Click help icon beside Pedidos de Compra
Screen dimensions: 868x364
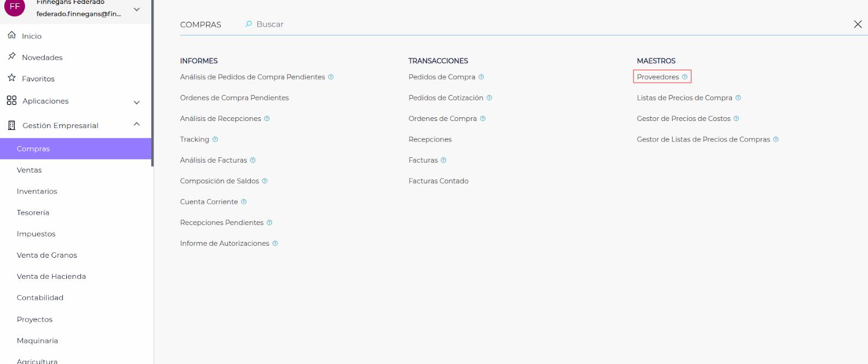(x=481, y=77)
